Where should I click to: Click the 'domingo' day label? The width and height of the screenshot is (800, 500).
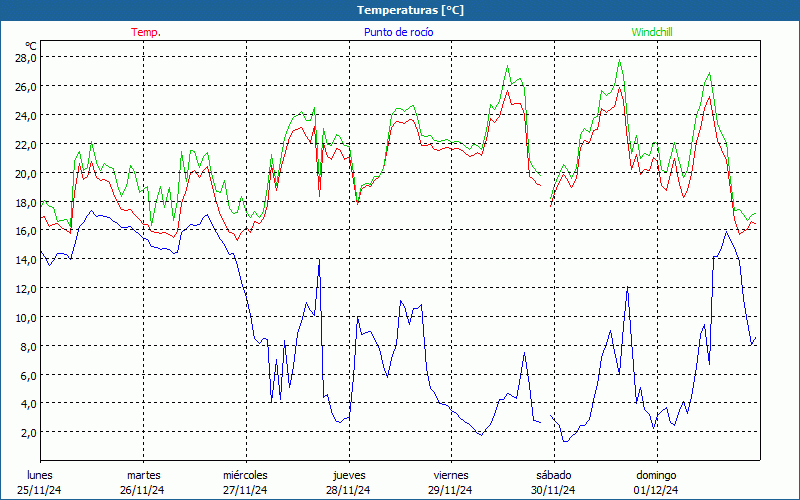coord(656,475)
